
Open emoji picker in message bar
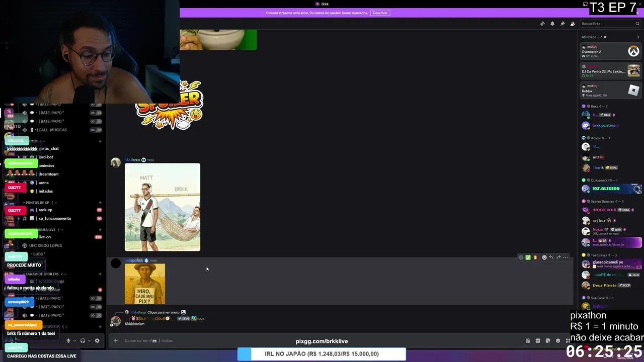pyautogui.click(x=558, y=341)
